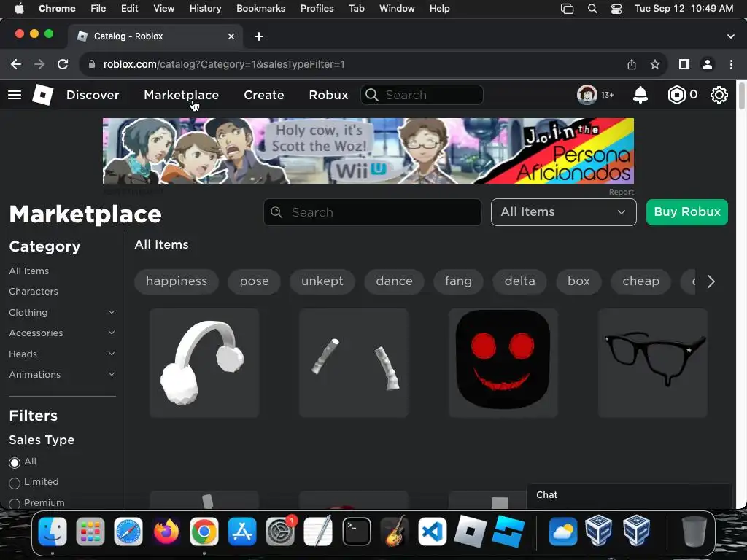Filter by the dance tag

(394, 281)
